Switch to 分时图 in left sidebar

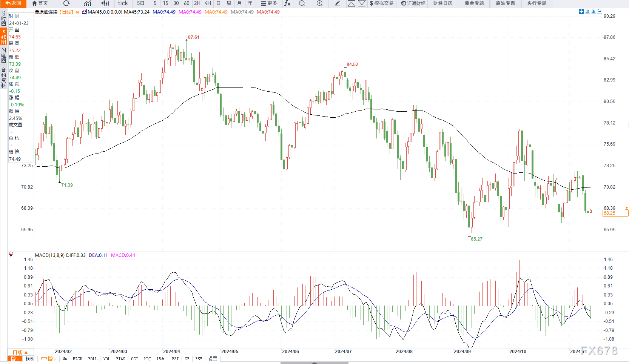pos(3,18)
